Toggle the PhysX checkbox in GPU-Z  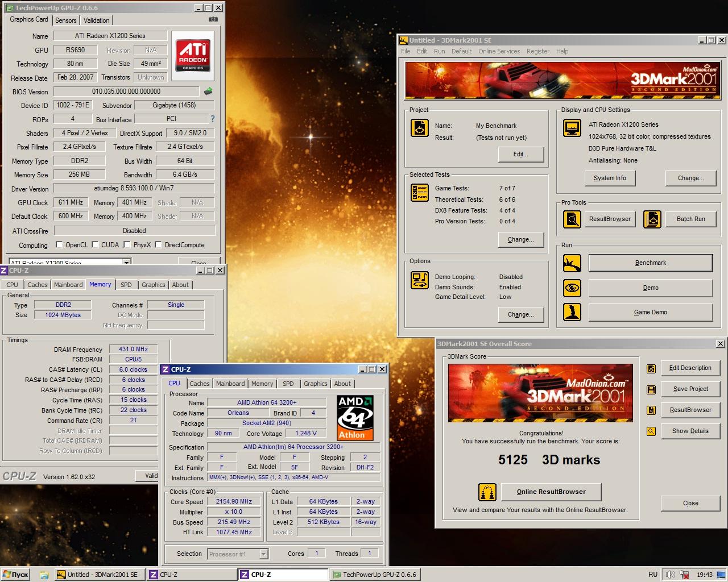click(x=127, y=245)
